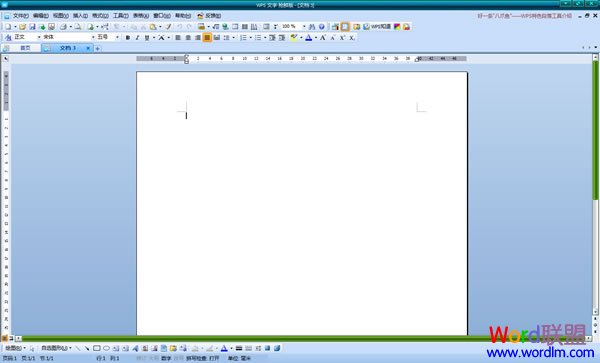Image resolution: width=600 pixels, height=363 pixels.
Task: Click the font color A swatch
Action: 308,37
